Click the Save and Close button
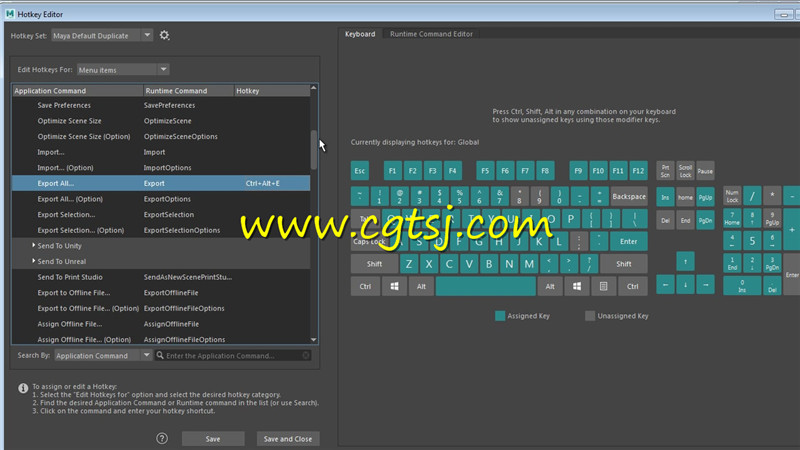This screenshot has height=450, width=800. [x=288, y=439]
